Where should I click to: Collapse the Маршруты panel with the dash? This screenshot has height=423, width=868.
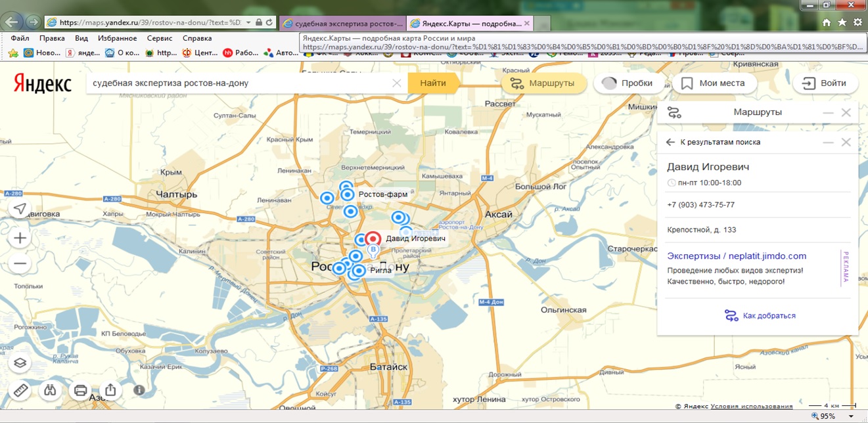829,113
